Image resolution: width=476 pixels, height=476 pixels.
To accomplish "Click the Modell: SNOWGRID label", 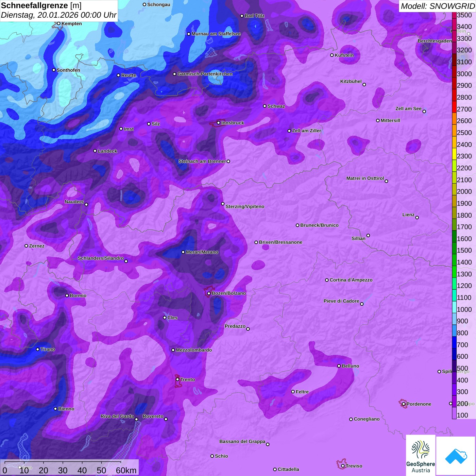I will pyautogui.click(x=438, y=6).
